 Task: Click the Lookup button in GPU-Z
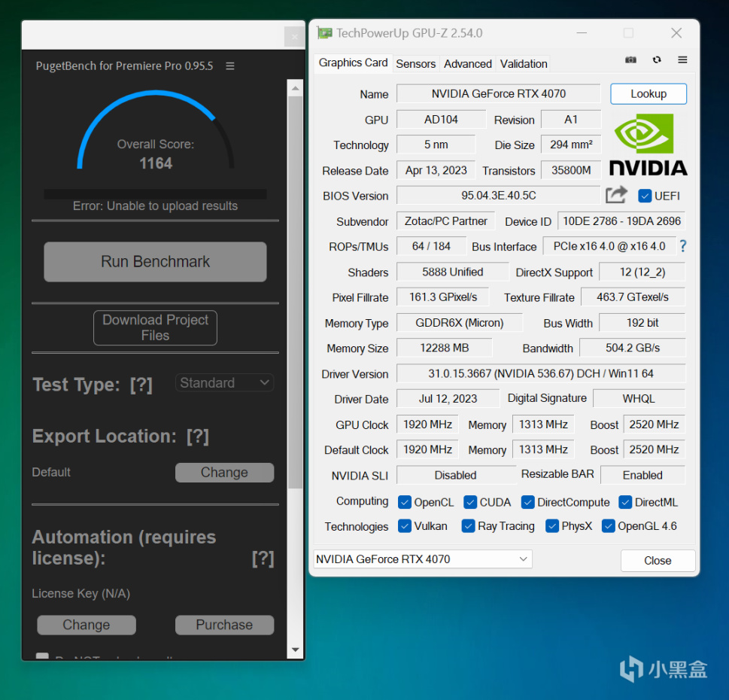click(x=648, y=94)
